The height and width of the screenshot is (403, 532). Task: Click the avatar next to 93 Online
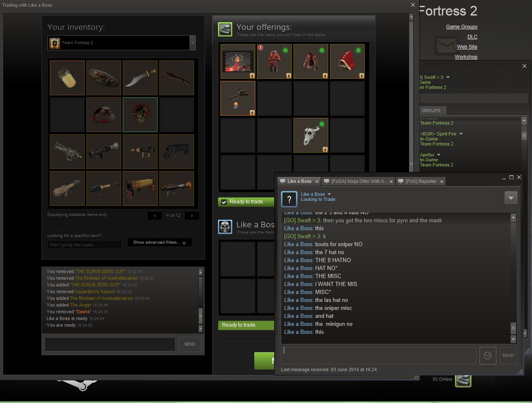463,380
